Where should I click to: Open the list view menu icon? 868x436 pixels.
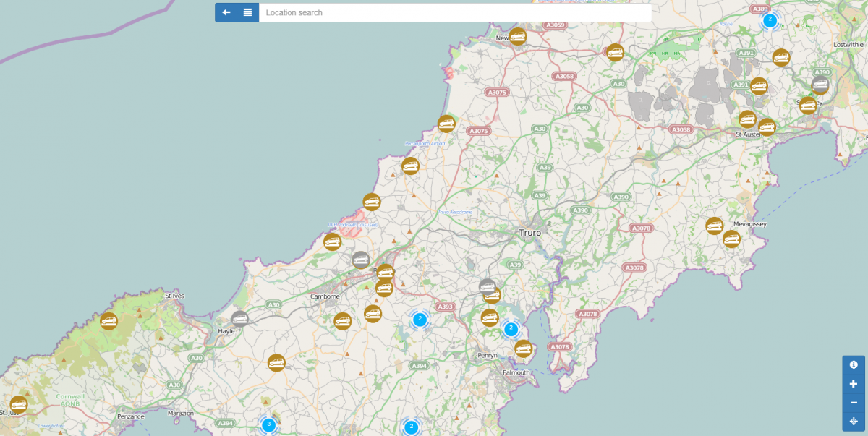(248, 12)
